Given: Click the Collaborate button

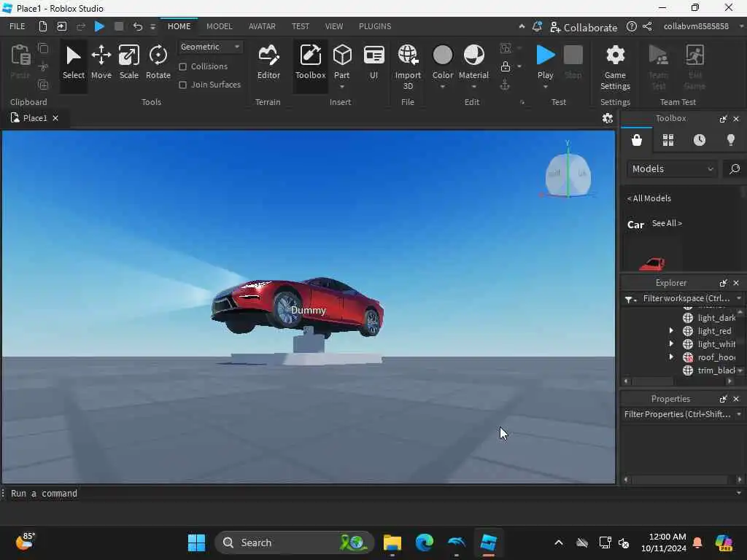Looking at the screenshot, I should pyautogui.click(x=584, y=27).
